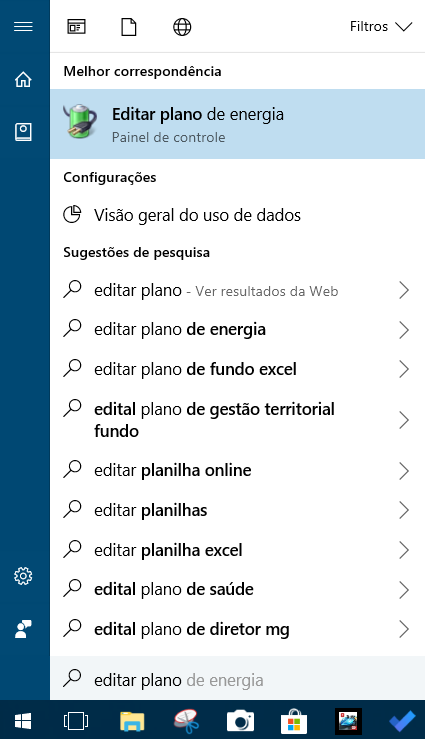The width and height of the screenshot is (425, 739).
Task: Expand the Filtros dropdown
Action: 381,26
